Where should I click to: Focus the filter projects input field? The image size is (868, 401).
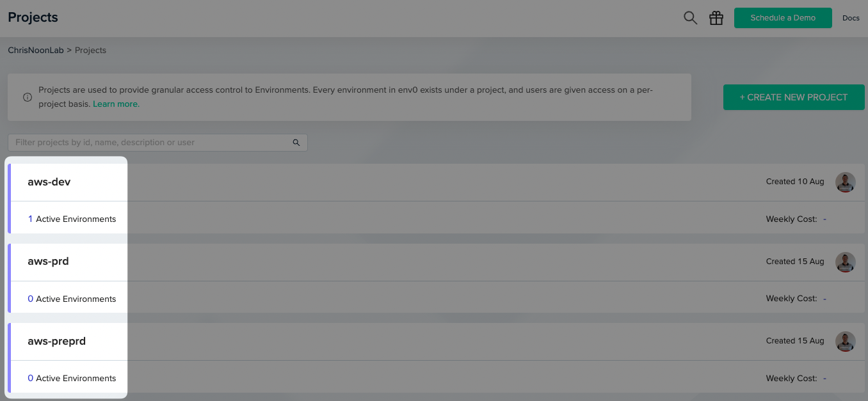click(150, 143)
